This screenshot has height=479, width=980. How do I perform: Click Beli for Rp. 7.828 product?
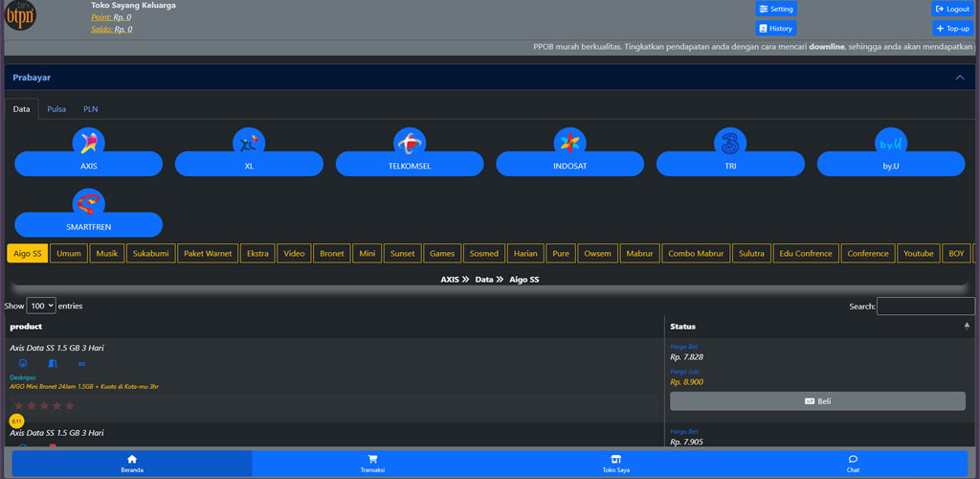pos(817,401)
